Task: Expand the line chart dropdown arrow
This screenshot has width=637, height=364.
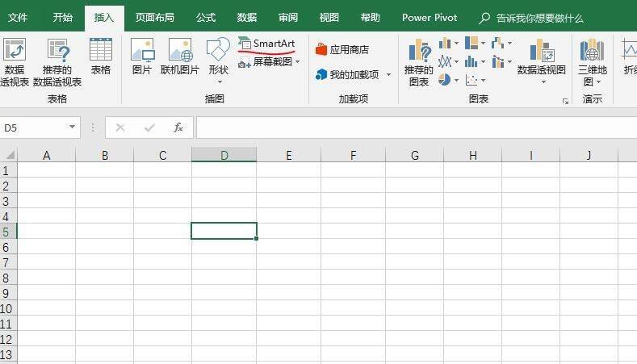Action: pyautogui.click(x=457, y=62)
